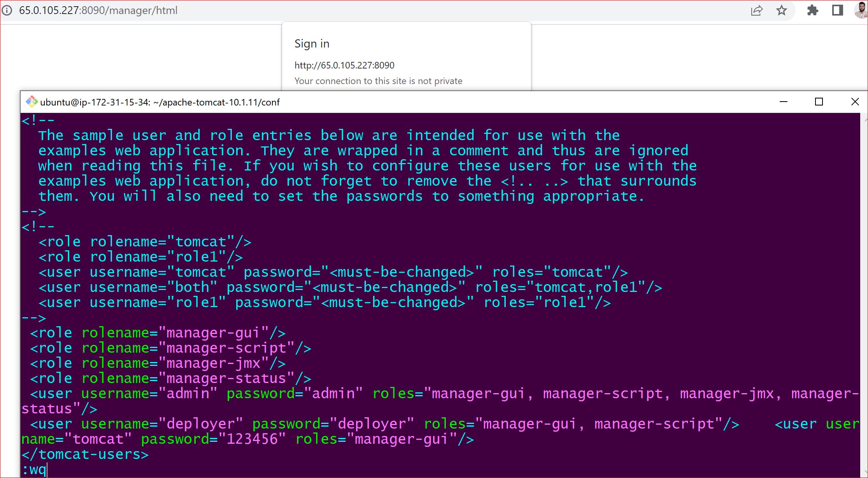Minimize the terminal window
The image size is (868, 478).
784,102
